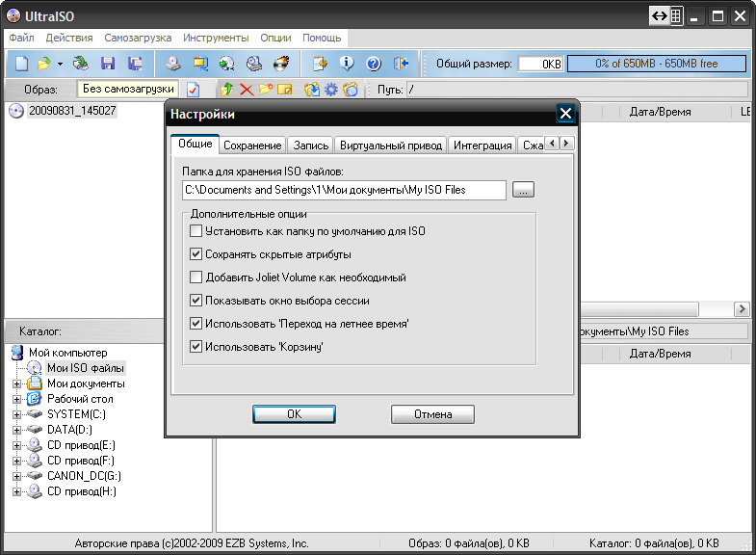Click the Open CD/DVD toolbar icon
The width and height of the screenshot is (756, 555).
[81, 64]
